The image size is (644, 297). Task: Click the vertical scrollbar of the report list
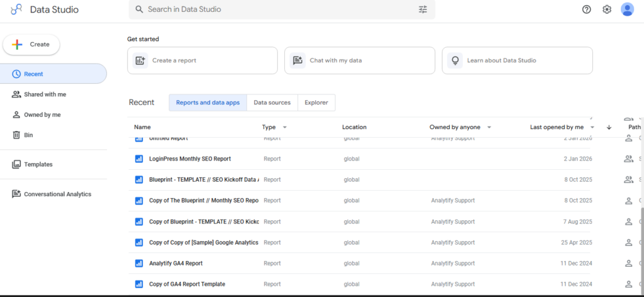(642, 251)
